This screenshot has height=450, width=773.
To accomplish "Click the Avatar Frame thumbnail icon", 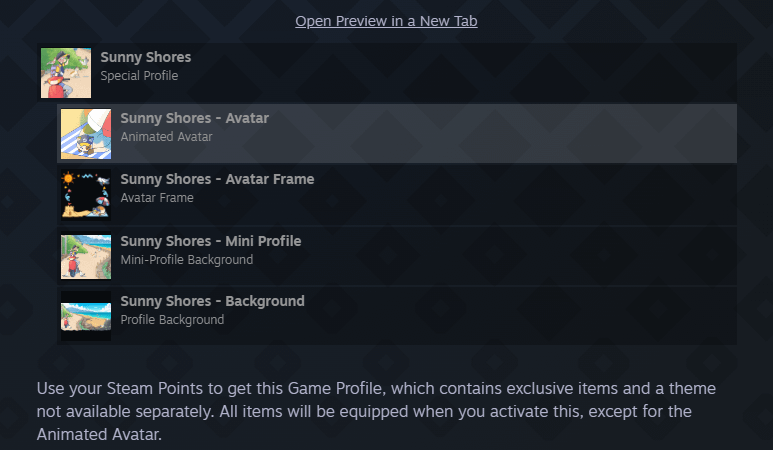I will click(86, 195).
